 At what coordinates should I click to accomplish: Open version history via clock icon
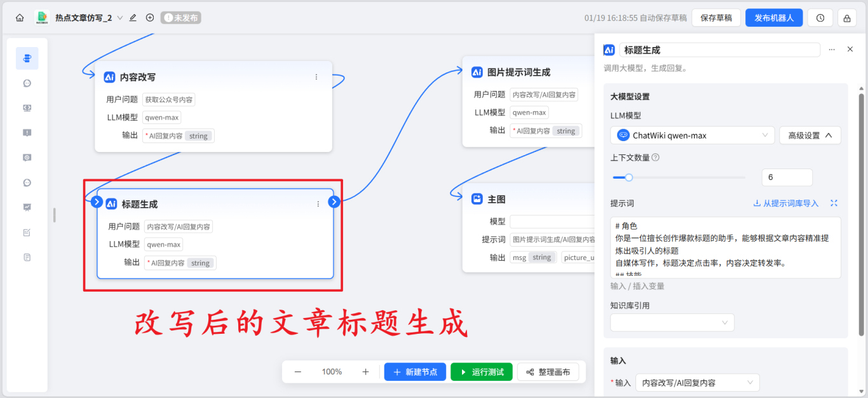820,17
